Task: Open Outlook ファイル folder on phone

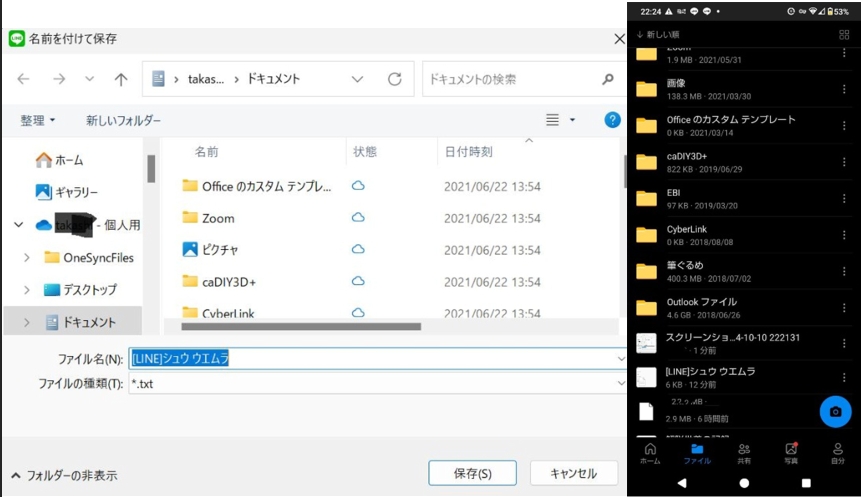Action: pyautogui.click(x=736, y=308)
